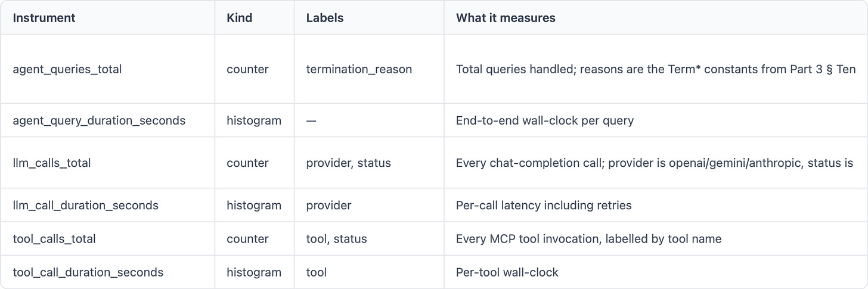Viewport: 868px width, 289px height.
Task: Click the Instrument column header
Action: point(44,18)
